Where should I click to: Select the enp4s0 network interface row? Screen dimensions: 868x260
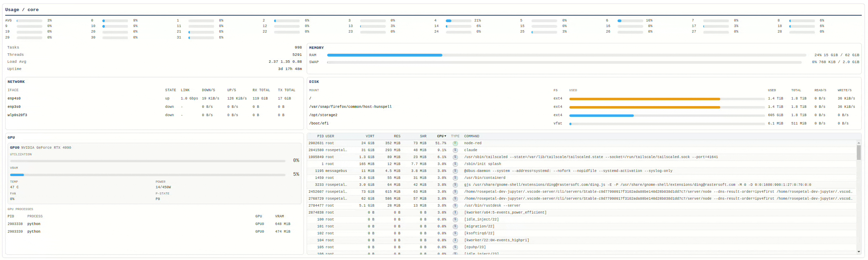154,98
